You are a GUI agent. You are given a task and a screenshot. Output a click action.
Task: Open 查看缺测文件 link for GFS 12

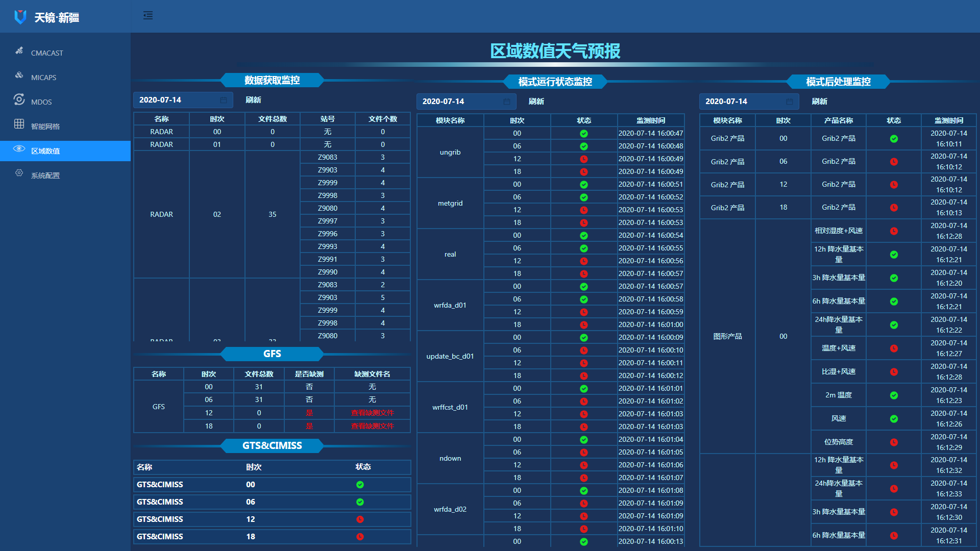tap(373, 413)
